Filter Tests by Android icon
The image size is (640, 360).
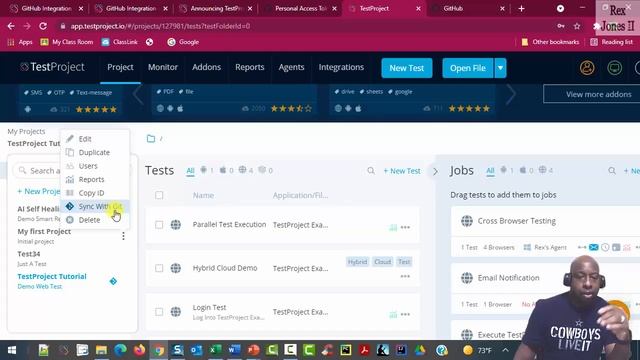203,170
